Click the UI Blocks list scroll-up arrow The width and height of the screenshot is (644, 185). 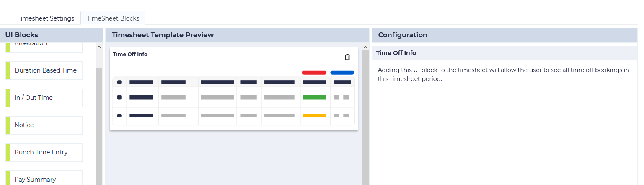pyautogui.click(x=99, y=47)
